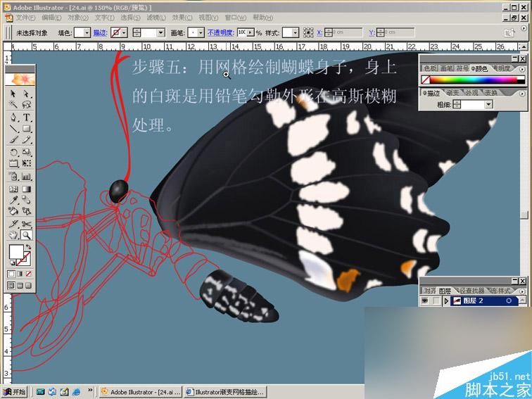The image size is (532, 399).
Task: Set toolbox paint mode to Color
Action: (x=11, y=274)
